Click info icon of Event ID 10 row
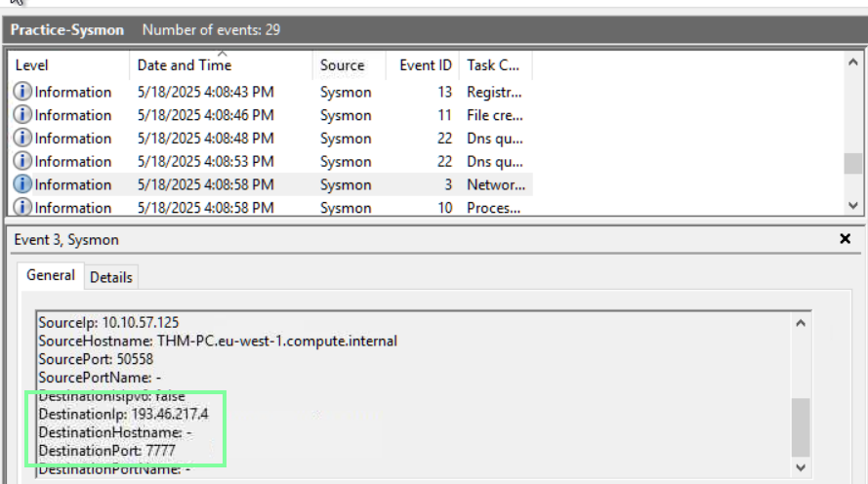 tap(23, 207)
